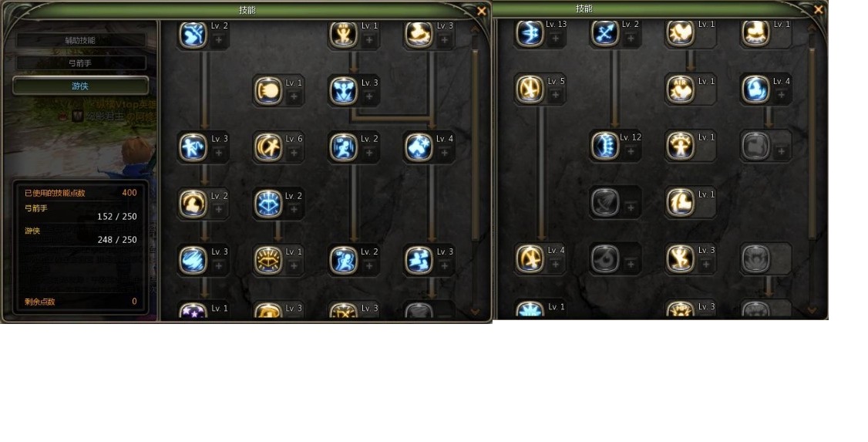Select the blue swirl Lv. 4 skill icon
Image resolution: width=868 pixels, height=442 pixels.
(x=755, y=89)
